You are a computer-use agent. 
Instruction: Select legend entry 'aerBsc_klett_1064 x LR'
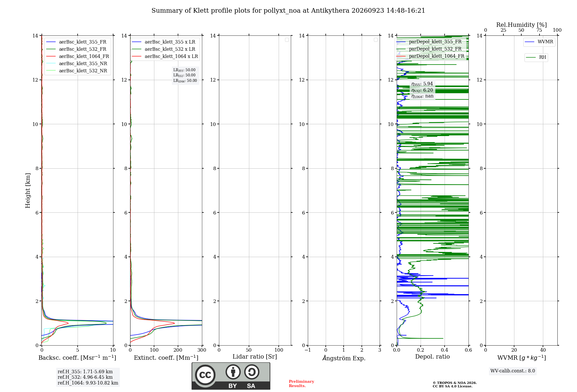point(165,56)
